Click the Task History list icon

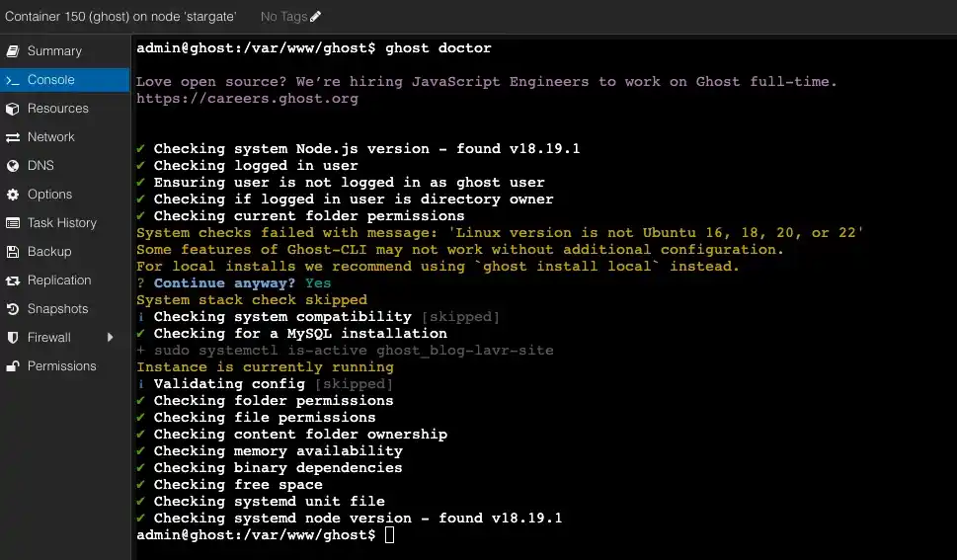pos(12,223)
